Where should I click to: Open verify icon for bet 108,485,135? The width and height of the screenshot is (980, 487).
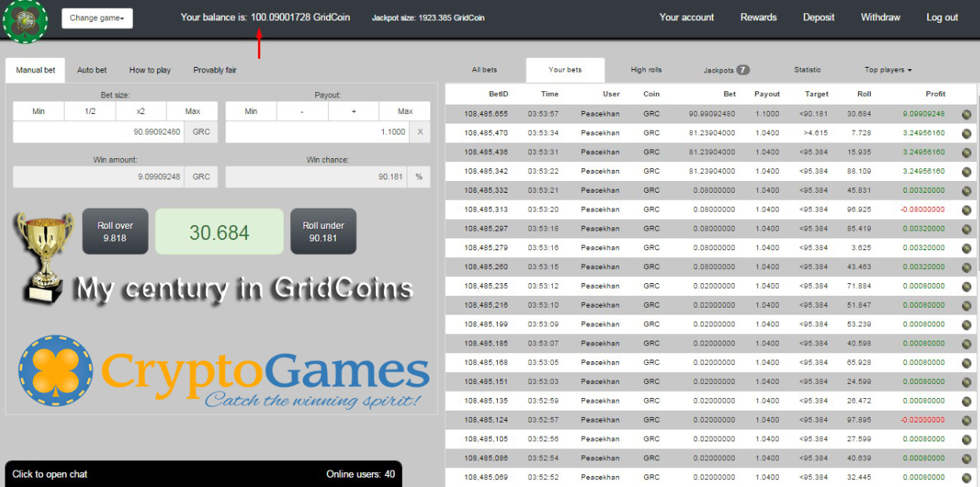click(966, 401)
